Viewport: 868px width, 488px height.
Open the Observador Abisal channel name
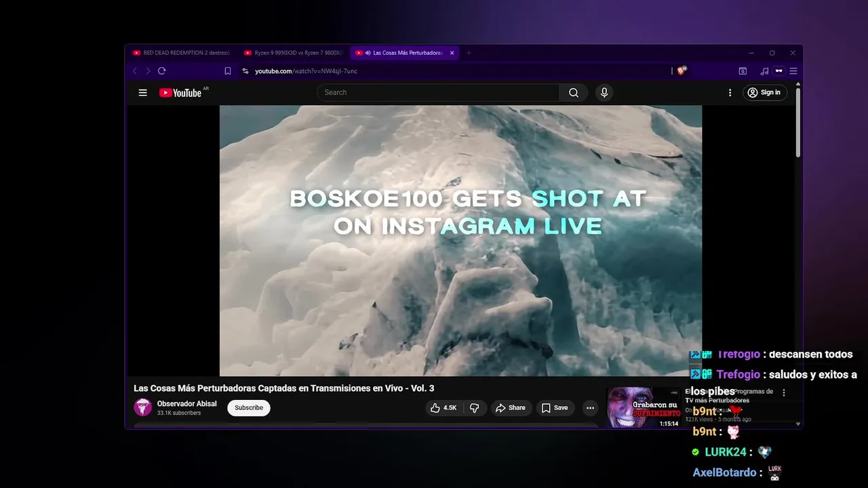pyautogui.click(x=187, y=404)
